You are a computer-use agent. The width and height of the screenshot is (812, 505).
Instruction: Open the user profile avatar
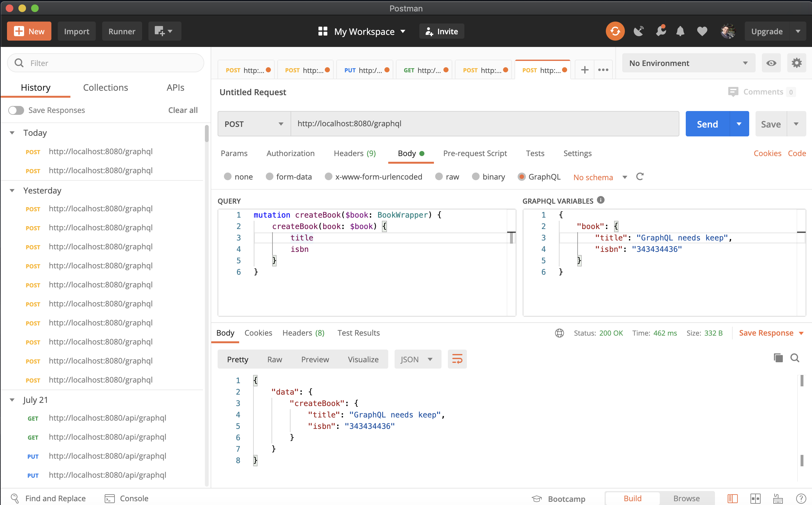tap(728, 31)
